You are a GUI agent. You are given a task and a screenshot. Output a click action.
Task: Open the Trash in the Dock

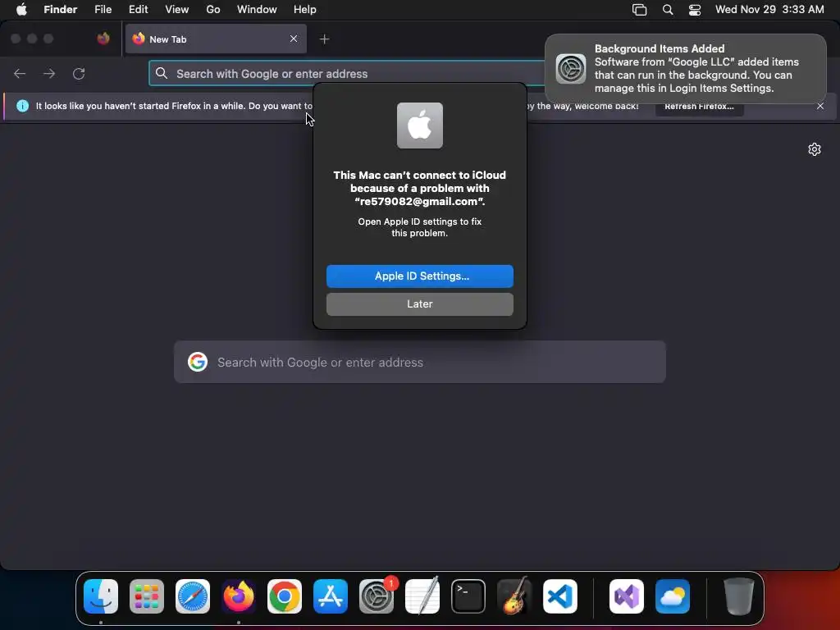coord(739,596)
